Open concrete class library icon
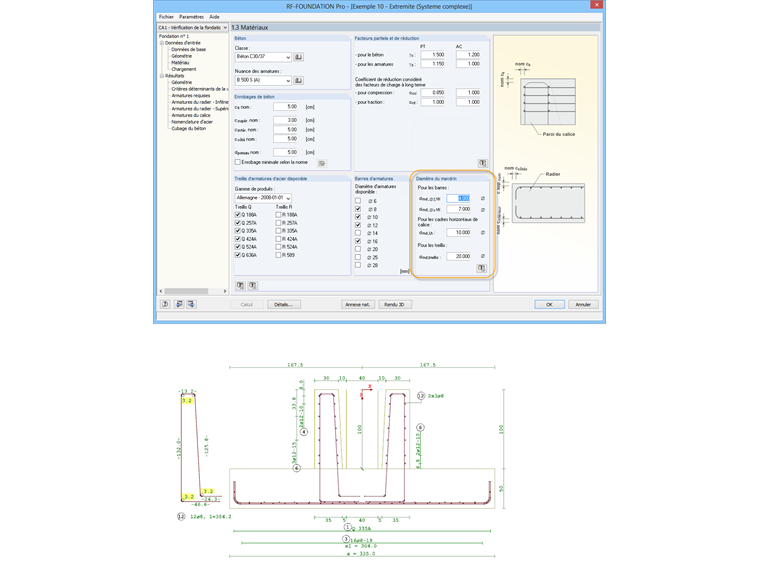 (299, 57)
